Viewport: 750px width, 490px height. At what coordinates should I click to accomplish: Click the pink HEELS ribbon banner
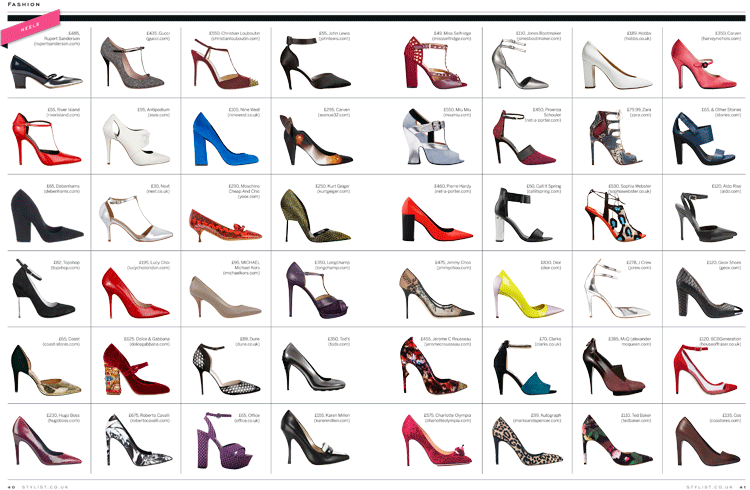pyautogui.click(x=30, y=27)
